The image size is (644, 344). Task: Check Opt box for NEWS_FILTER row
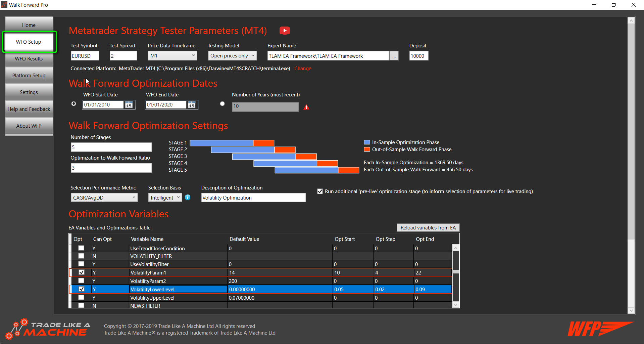coord(81,305)
